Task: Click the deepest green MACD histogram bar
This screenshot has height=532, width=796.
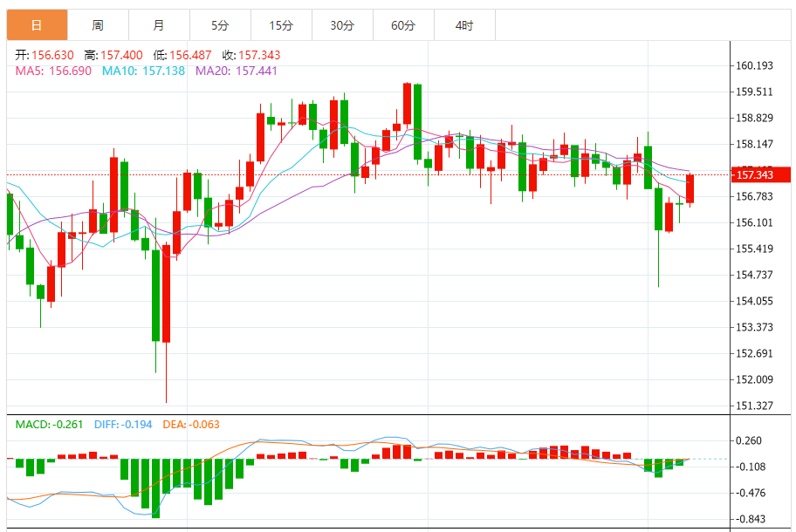Action: click(156, 488)
